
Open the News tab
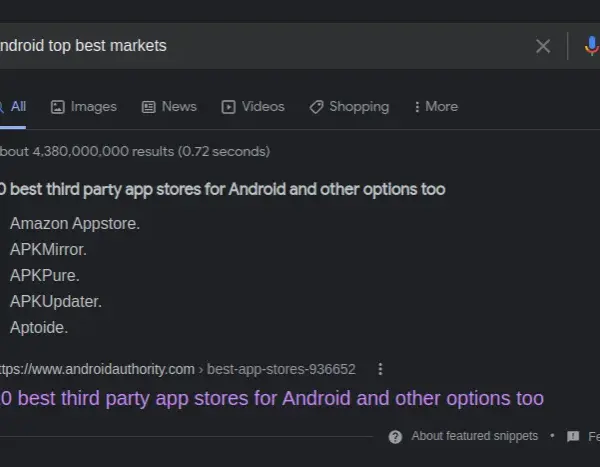(x=169, y=106)
